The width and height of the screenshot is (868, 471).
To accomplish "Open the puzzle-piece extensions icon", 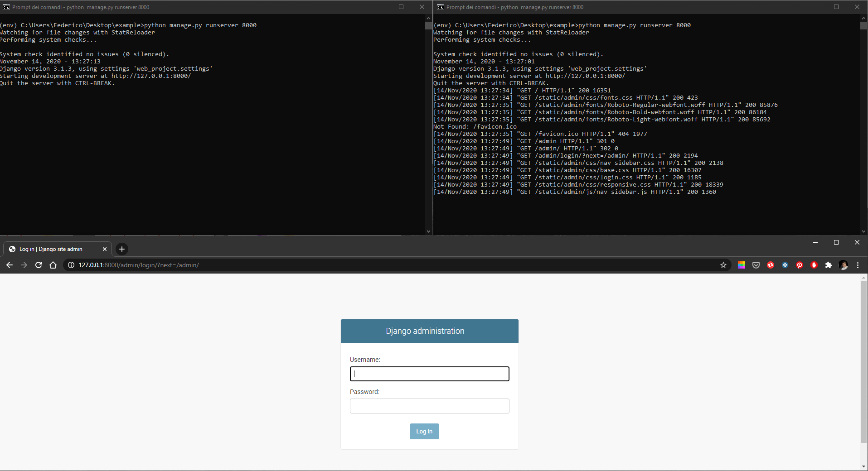I will pos(829,265).
